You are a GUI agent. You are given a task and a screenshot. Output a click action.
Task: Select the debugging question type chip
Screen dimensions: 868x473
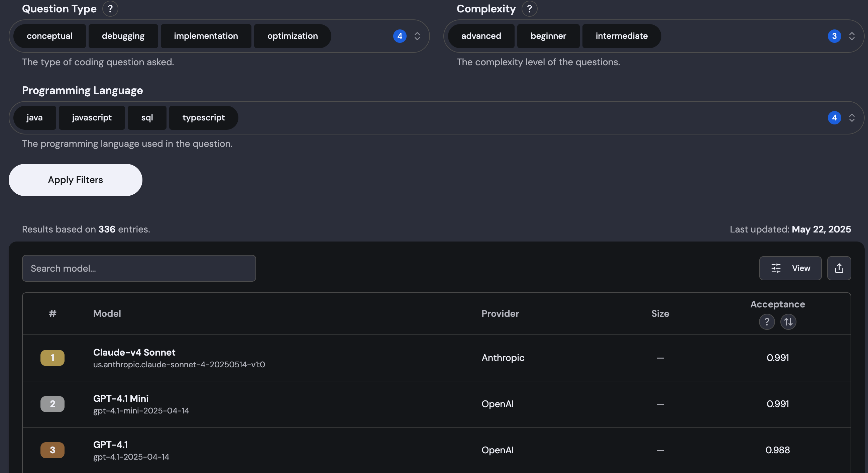tap(123, 36)
